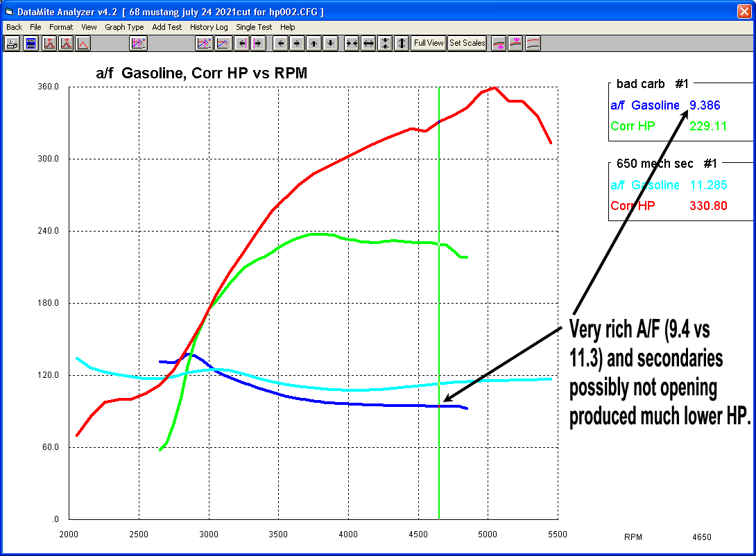The image size is (756, 556).
Task: Shrink graph horizontally with inward arrows icon
Action: point(352,44)
